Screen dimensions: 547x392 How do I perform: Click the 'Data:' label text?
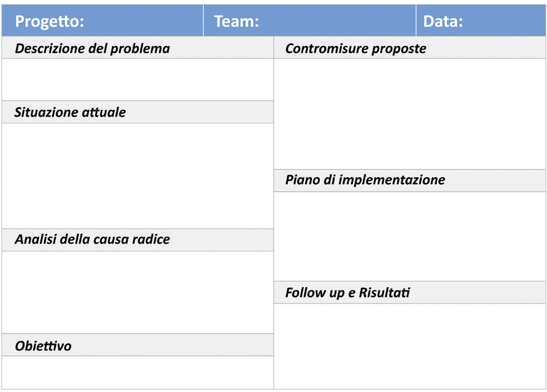click(x=443, y=22)
